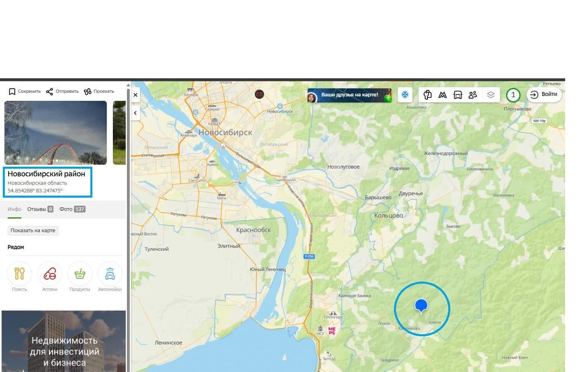The height and width of the screenshot is (372, 588).
Task: Click Показать на карте button
Action: pyautogui.click(x=33, y=231)
